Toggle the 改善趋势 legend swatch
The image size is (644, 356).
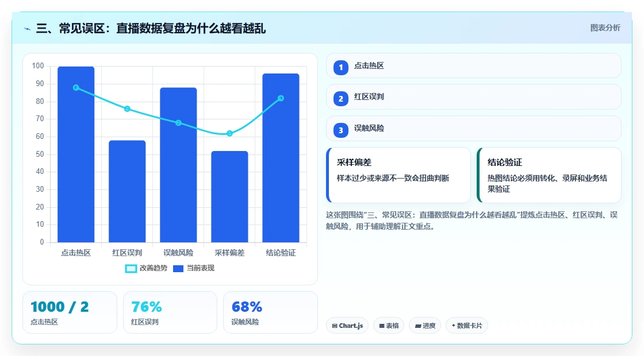131,269
